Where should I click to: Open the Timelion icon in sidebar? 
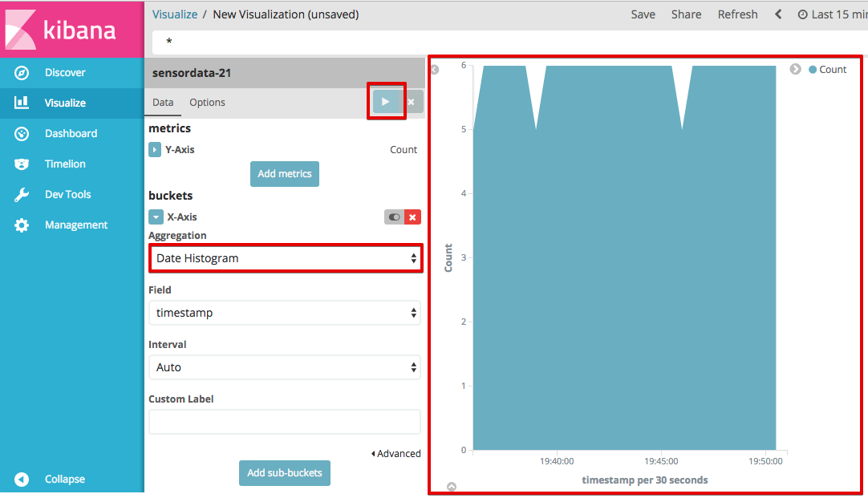coord(22,164)
